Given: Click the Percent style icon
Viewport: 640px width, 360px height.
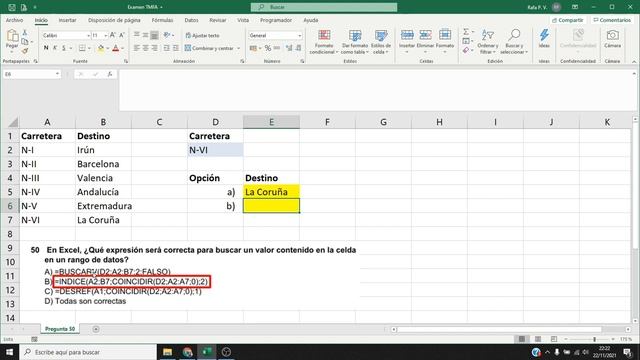Looking at the screenshot, I should pos(268,48).
